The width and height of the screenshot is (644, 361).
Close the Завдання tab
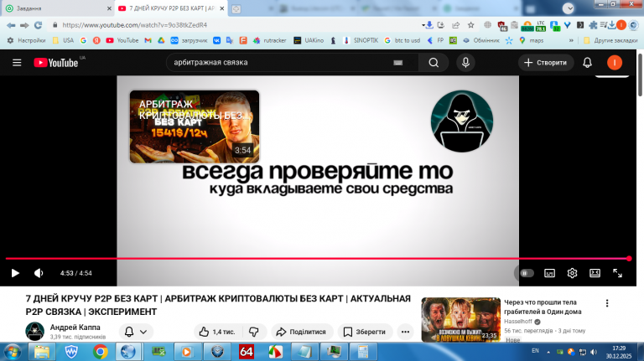click(109, 8)
